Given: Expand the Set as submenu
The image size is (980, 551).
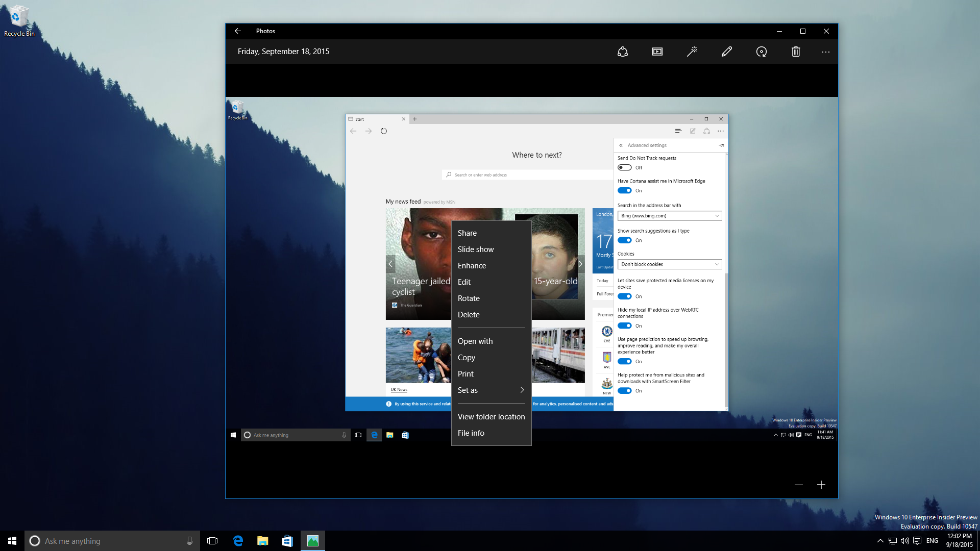Looking at the screenshot, I should click(x=491, y=390).
